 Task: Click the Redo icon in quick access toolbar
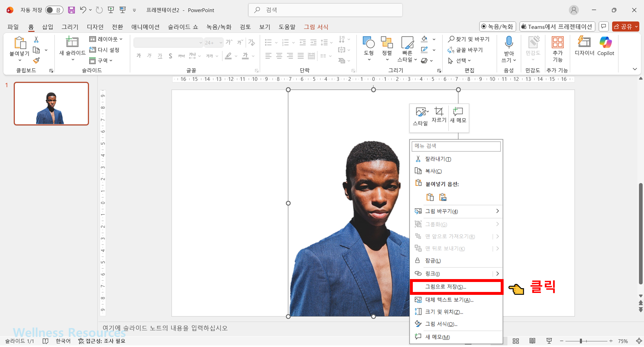pos(99,10)
